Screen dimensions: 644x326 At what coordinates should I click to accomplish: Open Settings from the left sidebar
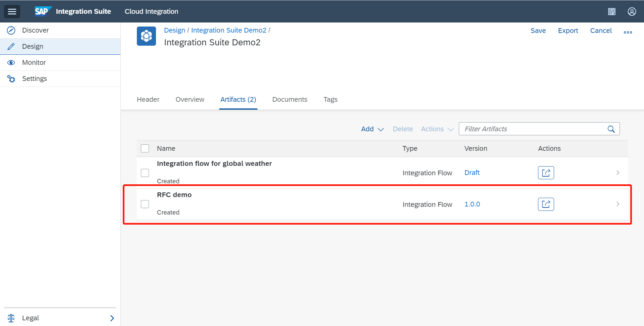35,78
